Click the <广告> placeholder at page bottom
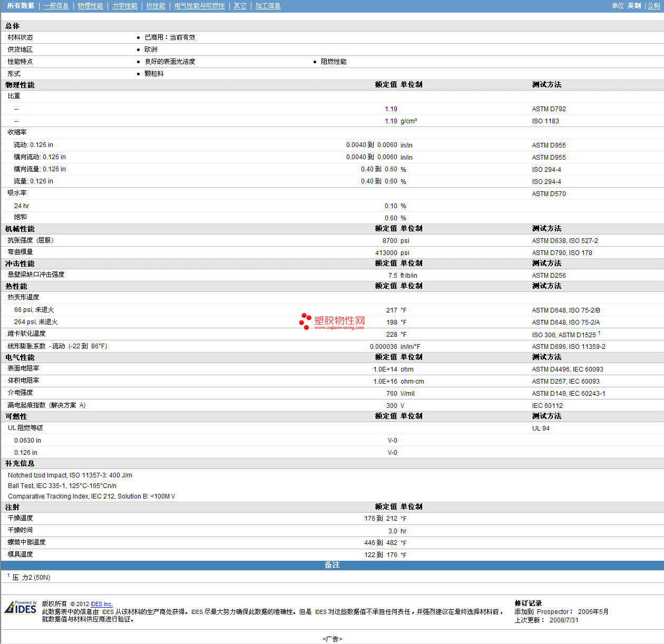The image size is (664, 644). [x=332, y=639]
